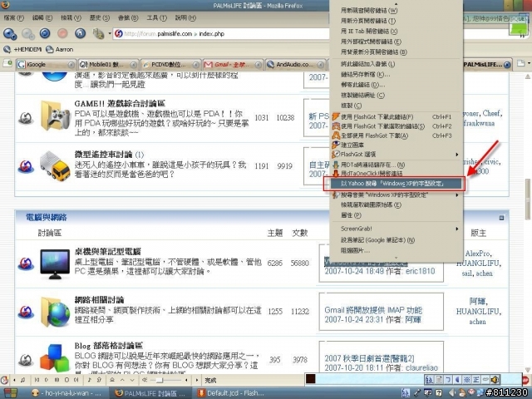Click the game controller folder icon
Image resolution: width=532 pixels, height=399 pixels.
point(56,116)
